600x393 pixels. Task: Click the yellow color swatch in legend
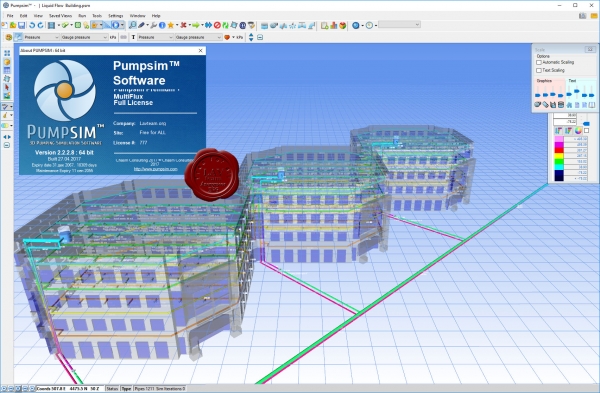(x=559, y=156)
